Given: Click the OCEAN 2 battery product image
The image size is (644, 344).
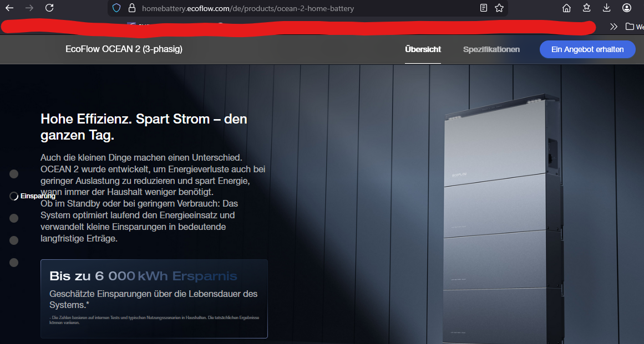Looking at the screenshot, I should pos(503,219).
